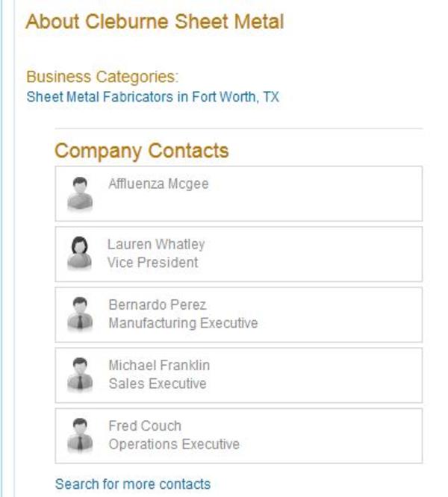The height and width of the screenshot is (497, 448).
Task: Click Affluenza Mcgee's profile avatar icon
Action: tap(80, 193)
